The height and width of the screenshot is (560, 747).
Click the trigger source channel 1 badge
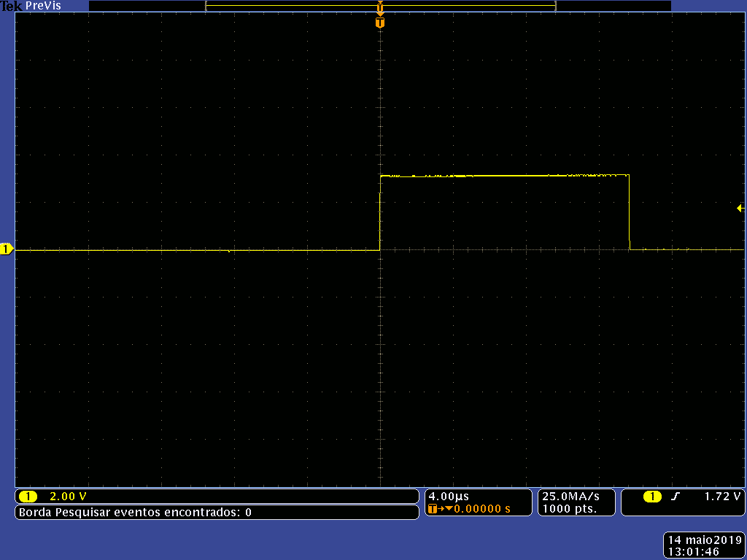tap(652, 497)
